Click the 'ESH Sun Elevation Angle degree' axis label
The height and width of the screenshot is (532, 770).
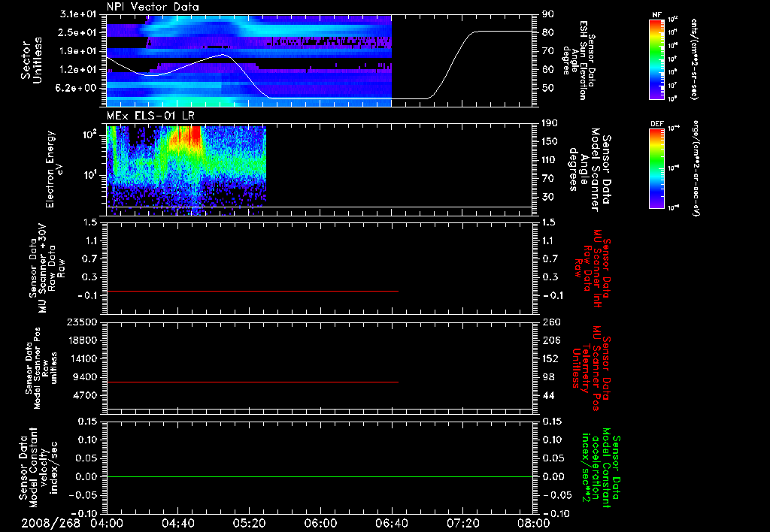(x=580, y=60)
